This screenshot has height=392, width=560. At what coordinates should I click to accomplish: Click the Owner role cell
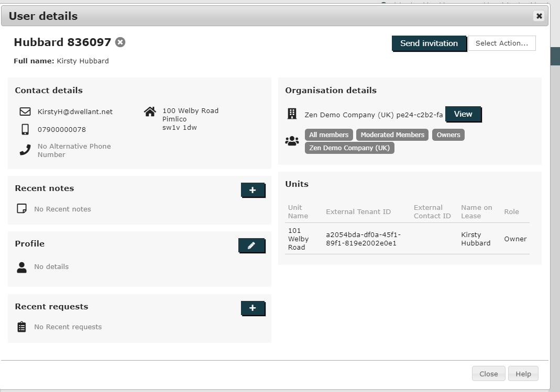coord(515,239)
